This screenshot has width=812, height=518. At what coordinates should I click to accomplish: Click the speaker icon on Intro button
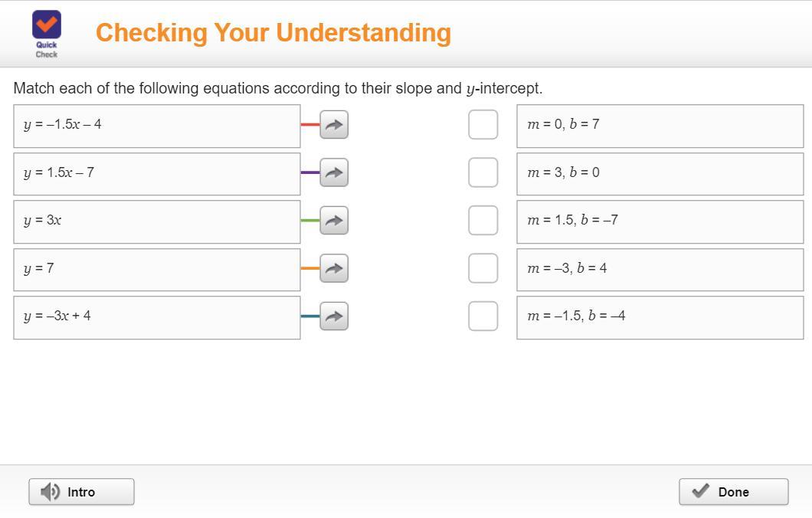pyautogui.click(x=51, y=492)
